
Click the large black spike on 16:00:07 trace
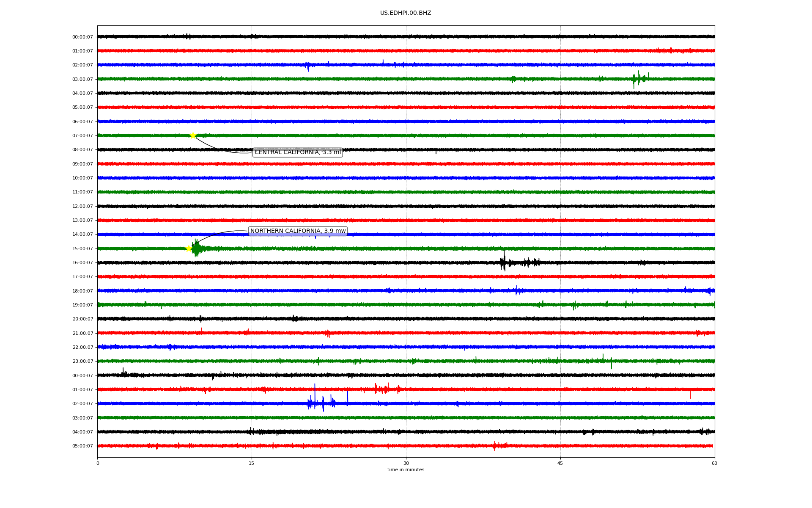point(504,262)
